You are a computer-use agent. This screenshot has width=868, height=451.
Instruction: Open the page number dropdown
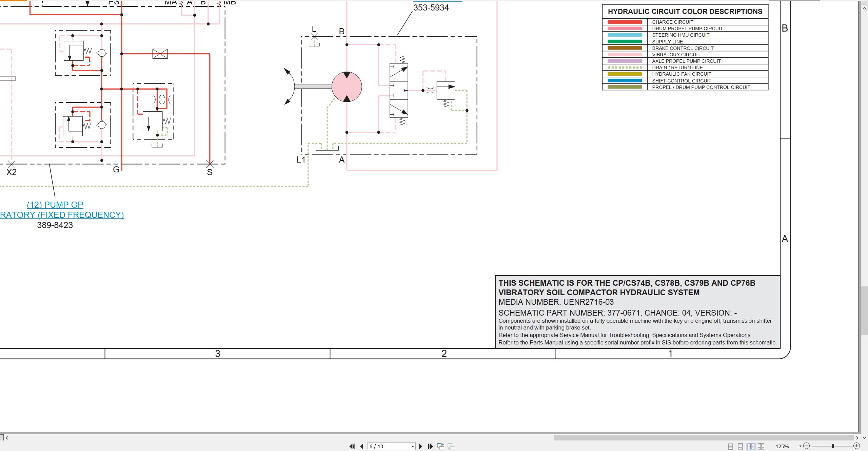click(x=413, y=447)
